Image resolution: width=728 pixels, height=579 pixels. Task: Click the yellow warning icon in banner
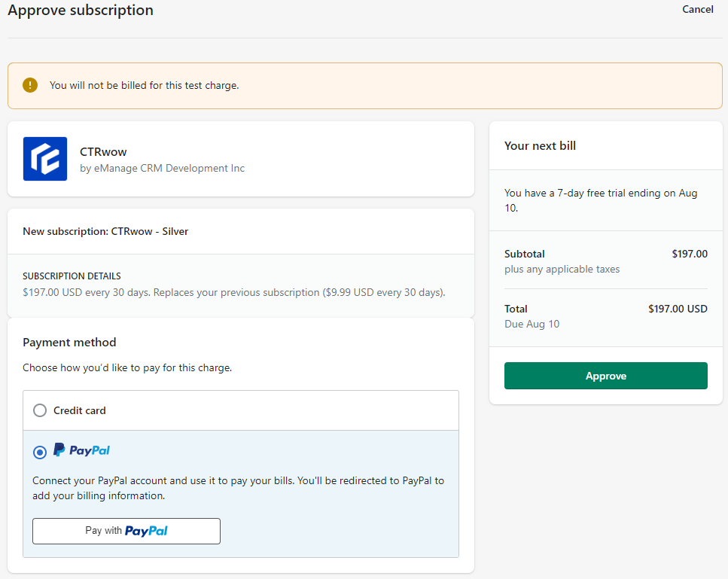coord(30,85)
